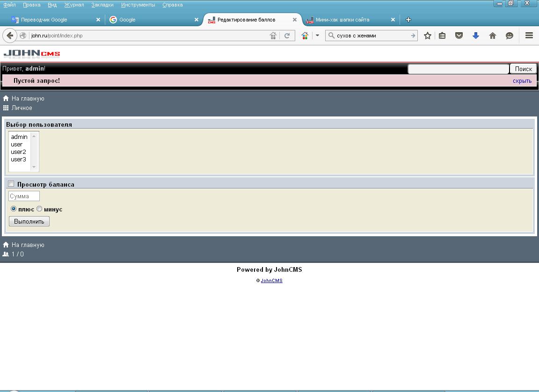Open the online users 1 / 0 link

[x=17, y=254]
